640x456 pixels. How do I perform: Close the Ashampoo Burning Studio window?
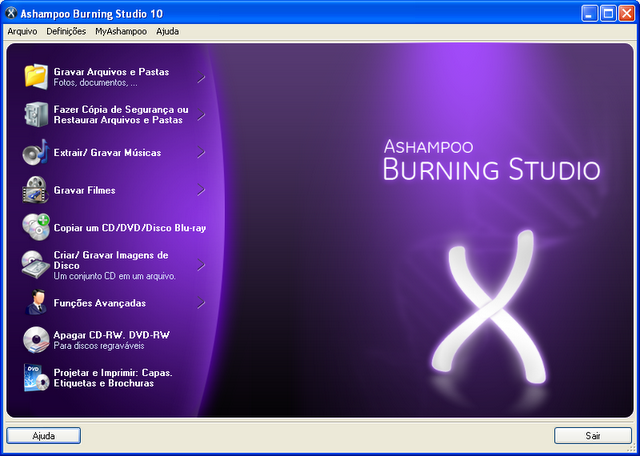tap(626, 14)
